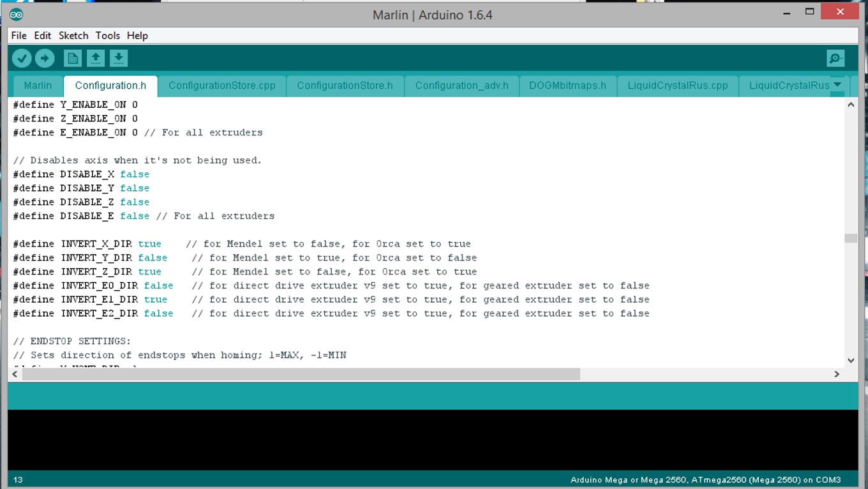Select the DOGMbitmaps.h tab
Screen dimensions: 868x489
(x=567, y=86)
